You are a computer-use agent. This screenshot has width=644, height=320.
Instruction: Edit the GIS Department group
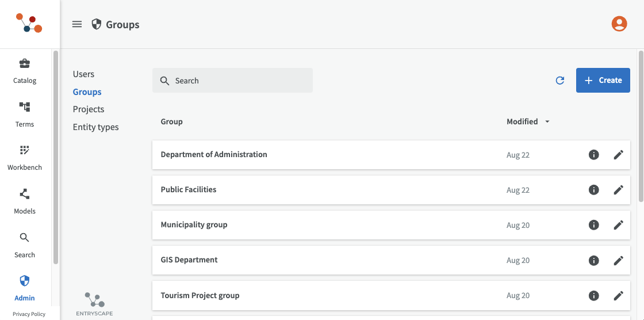(618, 260)
